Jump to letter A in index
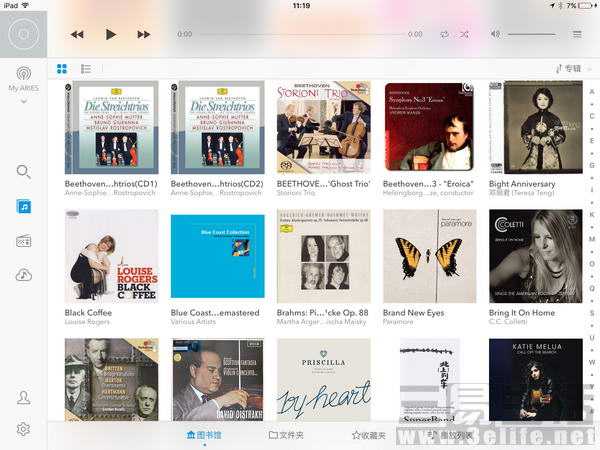The width and height of the screenshot is (600, 450). point(592,92)
